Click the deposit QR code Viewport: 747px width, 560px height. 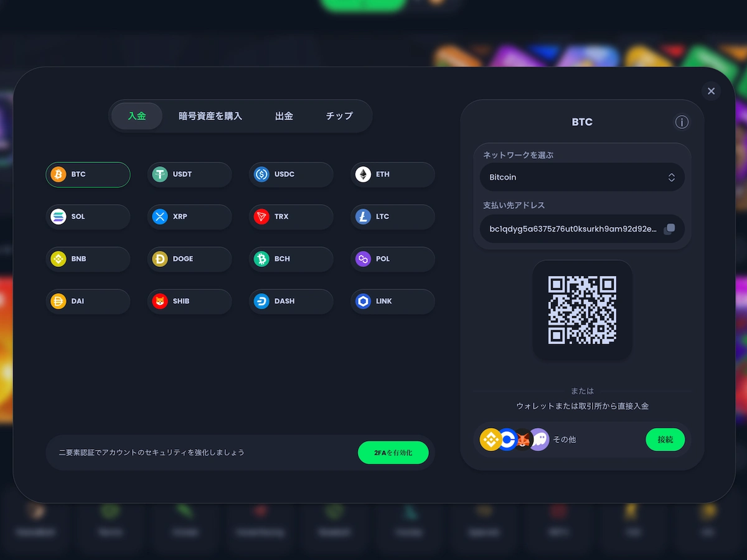pos(582,310)
